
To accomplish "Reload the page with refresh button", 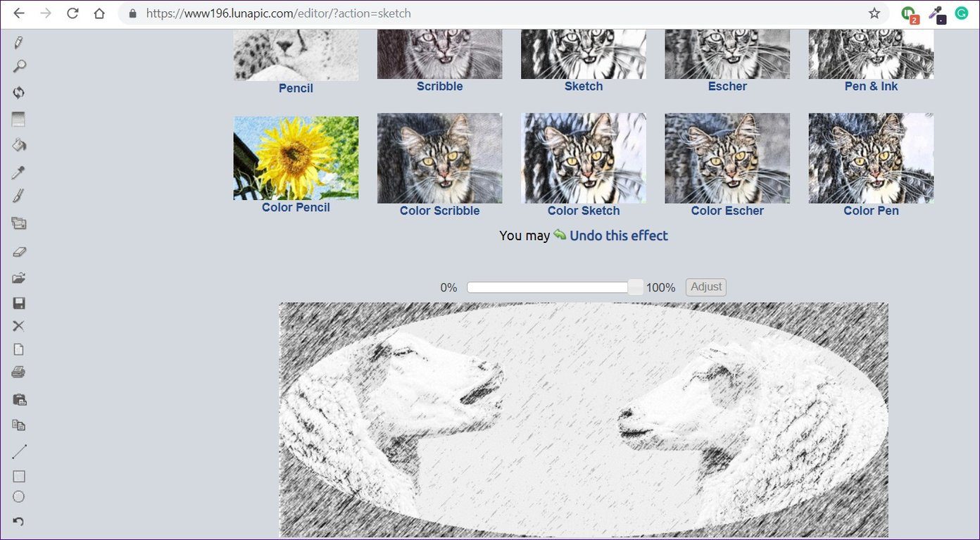I will tap(72, 13).
